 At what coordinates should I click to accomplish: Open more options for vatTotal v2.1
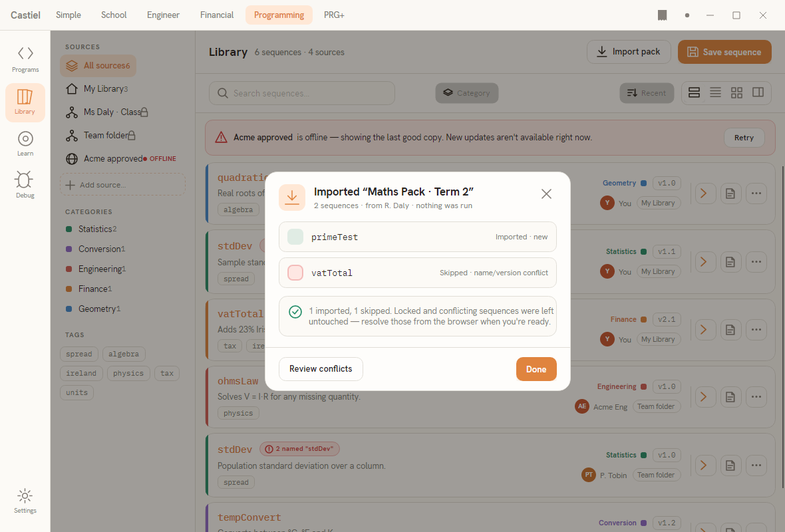(x=756, y=329)
